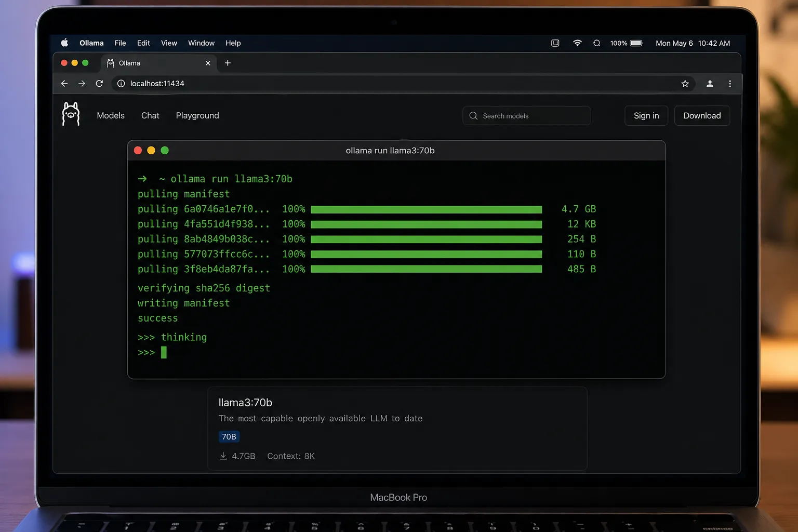Open the Apple menu

point(64,43)
